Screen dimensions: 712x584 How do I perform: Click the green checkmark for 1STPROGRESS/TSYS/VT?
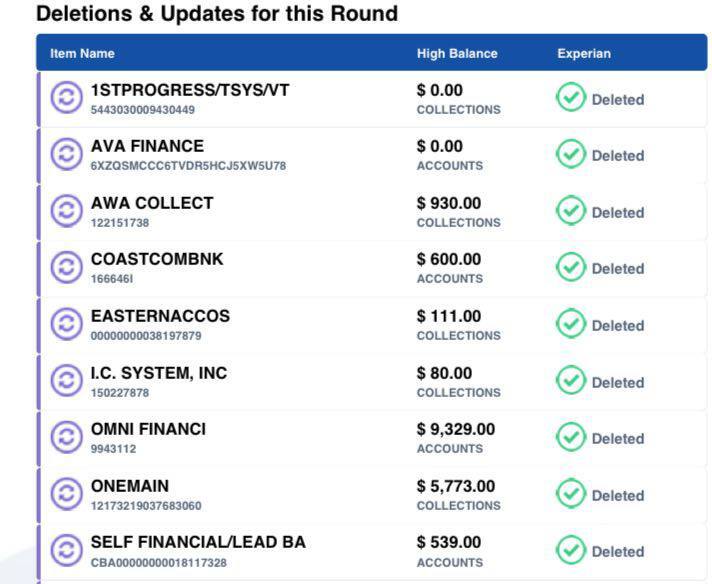(x=571, y=99)
